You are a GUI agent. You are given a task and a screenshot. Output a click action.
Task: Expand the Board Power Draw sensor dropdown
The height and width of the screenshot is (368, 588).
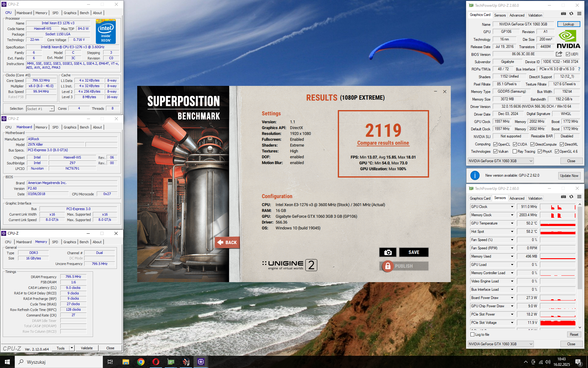[512, 298]
